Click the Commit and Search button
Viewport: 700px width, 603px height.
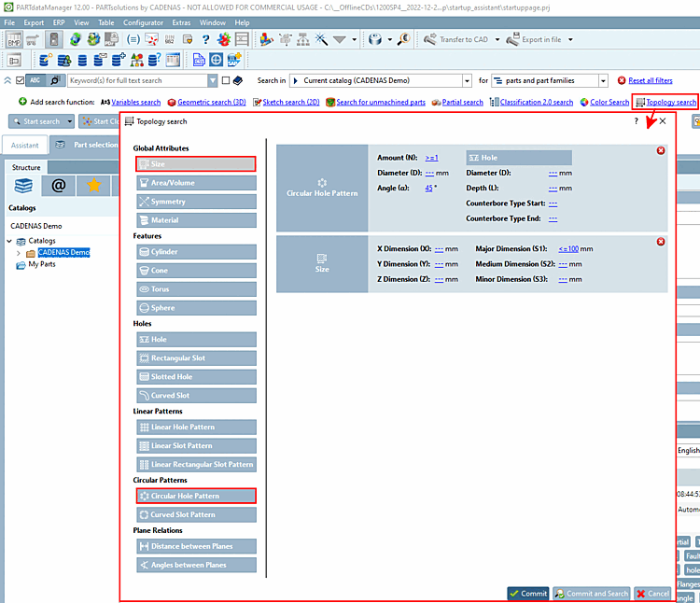pos(592,594)
